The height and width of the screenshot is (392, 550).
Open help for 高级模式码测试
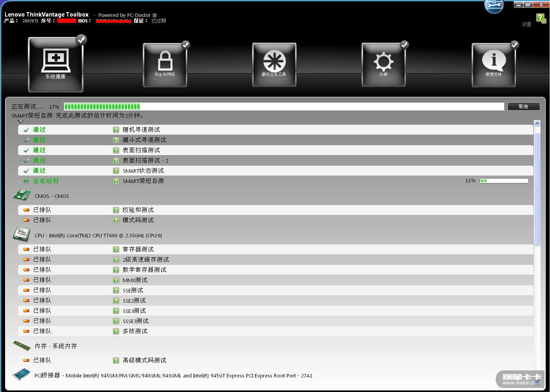click(116, 361)
